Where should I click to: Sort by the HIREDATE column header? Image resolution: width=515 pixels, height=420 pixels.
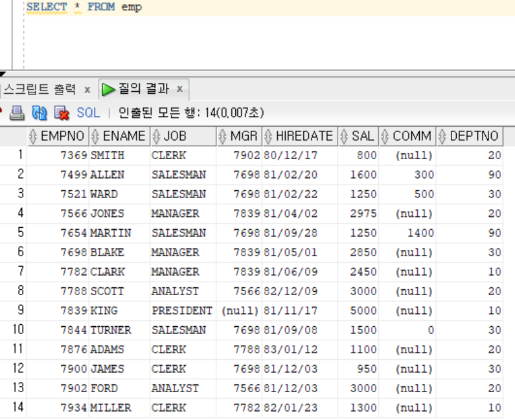click(303, 136)
